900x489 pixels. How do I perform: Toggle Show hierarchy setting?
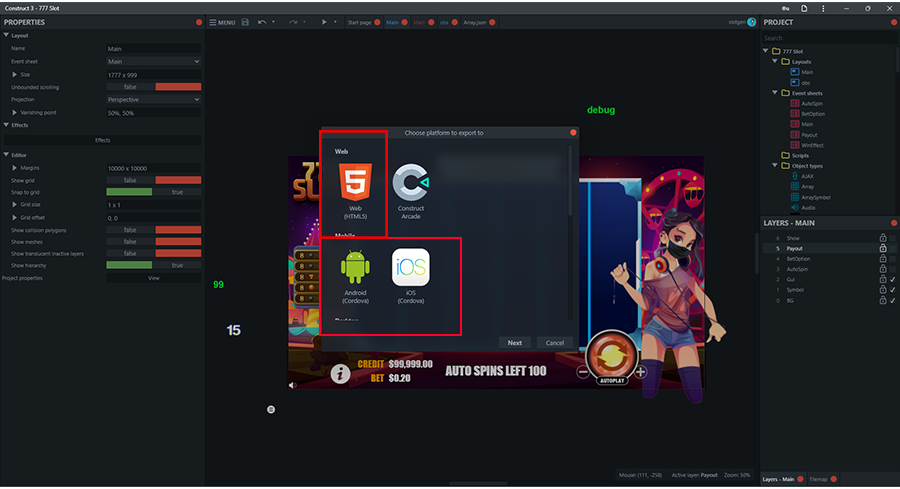153,265
